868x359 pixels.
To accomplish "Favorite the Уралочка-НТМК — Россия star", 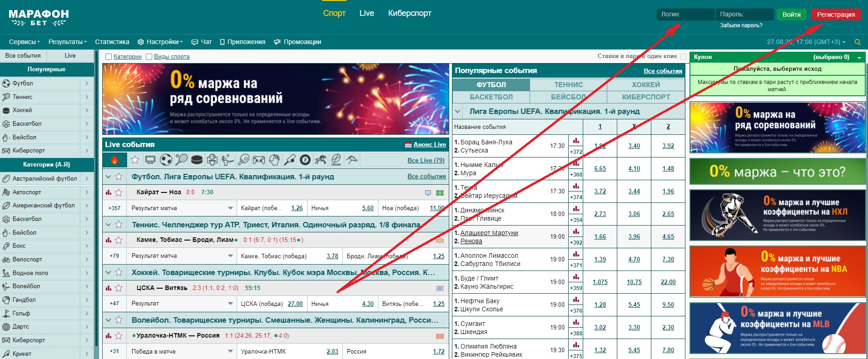I will click(119, 336).
